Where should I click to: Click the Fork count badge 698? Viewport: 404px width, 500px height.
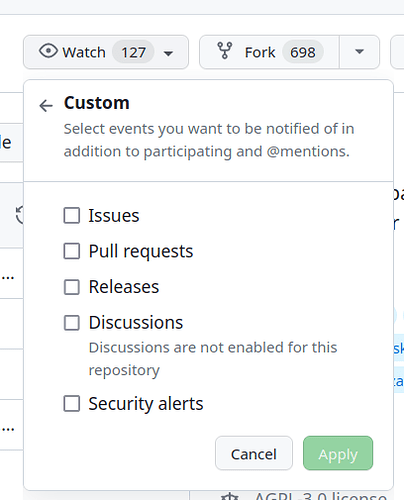coord(303,52)
